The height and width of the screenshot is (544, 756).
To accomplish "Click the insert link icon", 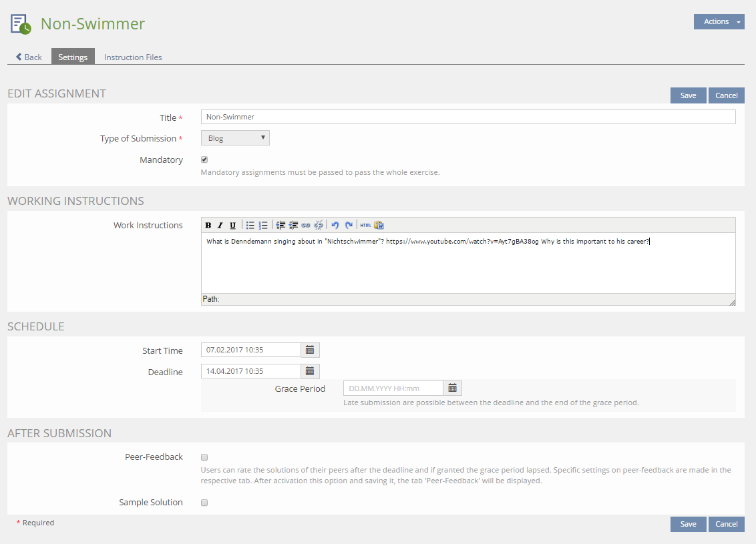I will coord(306,226).
